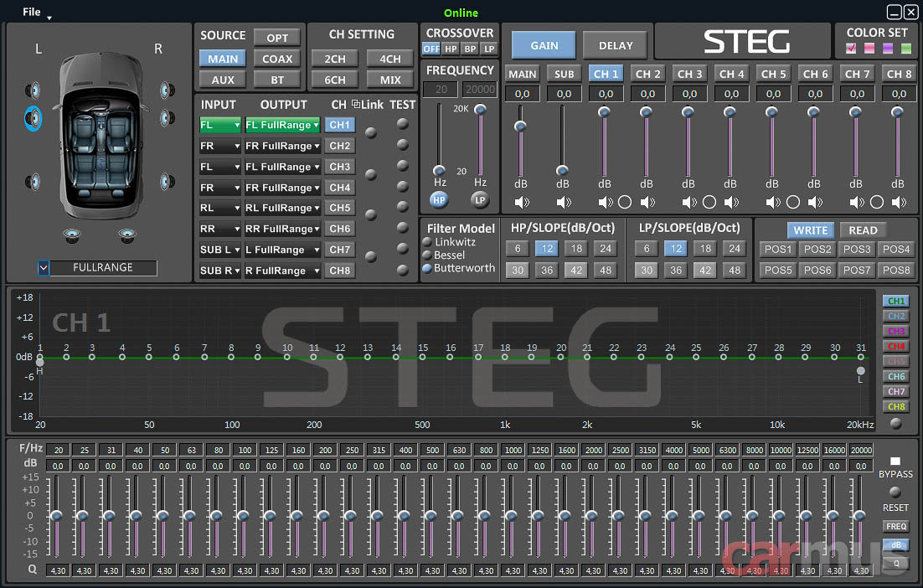
Task: Toggle the TEST indicator for CH8 row
Action: 403,271
